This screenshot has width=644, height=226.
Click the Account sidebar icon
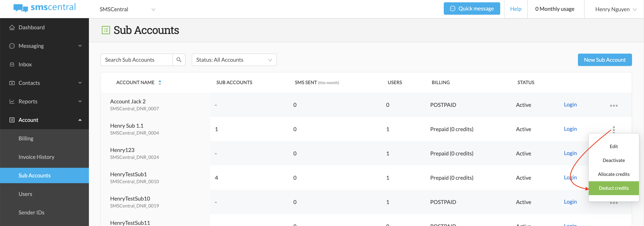click(12, 120)
